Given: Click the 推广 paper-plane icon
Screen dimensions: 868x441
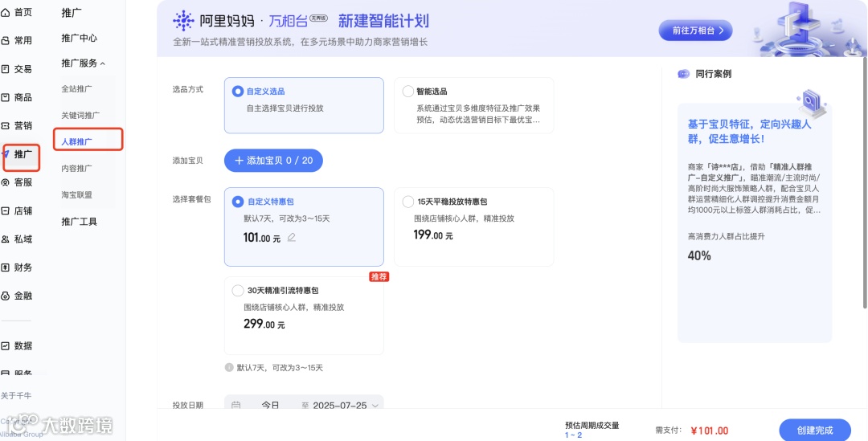Looking at the screenshot, I should (x=6, y=154).
